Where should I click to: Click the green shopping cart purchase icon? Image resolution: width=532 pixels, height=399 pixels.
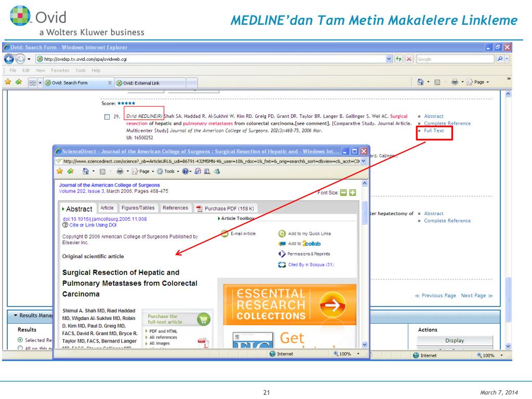coord(204,320)
